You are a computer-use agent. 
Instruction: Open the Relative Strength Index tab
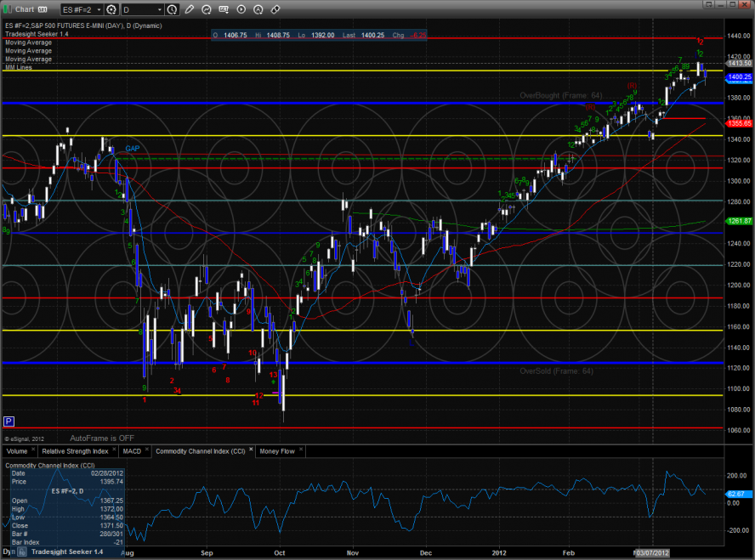pos(77,451)
